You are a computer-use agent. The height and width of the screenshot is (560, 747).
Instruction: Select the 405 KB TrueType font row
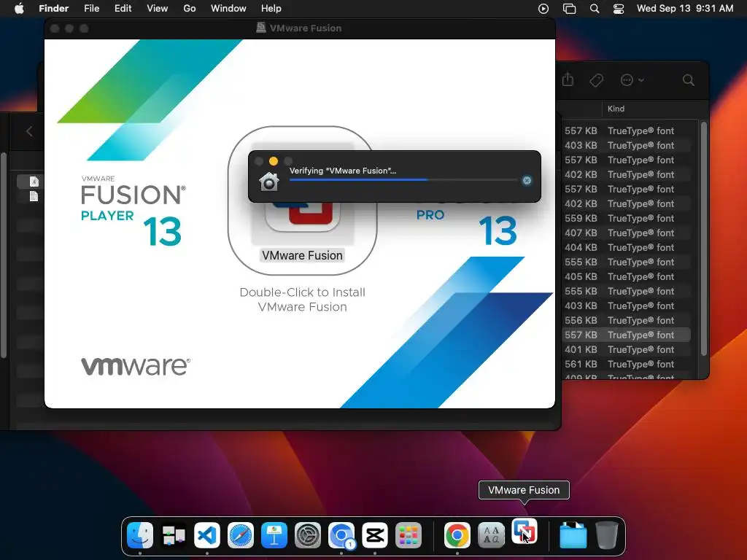click(x=627, y=276)
